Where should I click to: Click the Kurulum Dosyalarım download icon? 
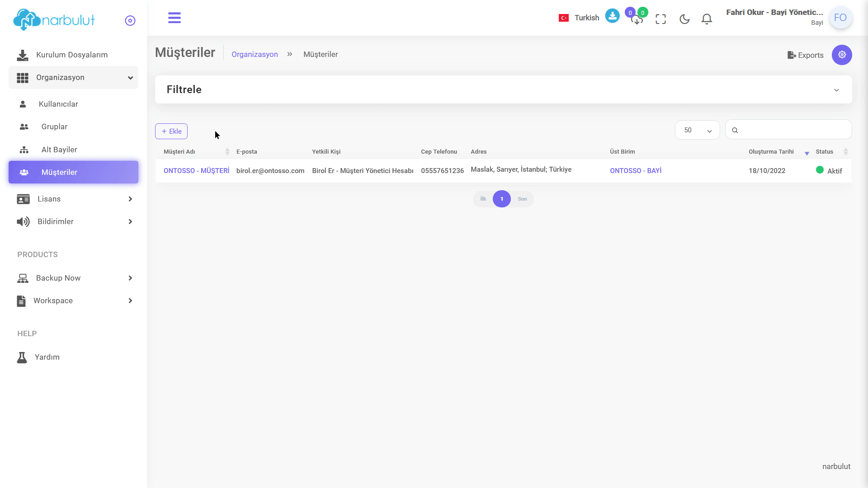coord(22,56)
